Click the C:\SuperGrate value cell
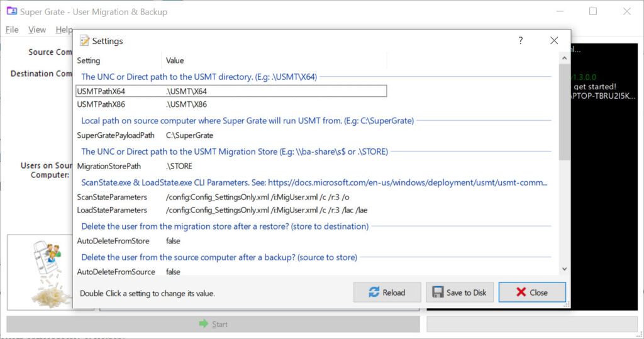This screenshot has width=644, height=339. 189,135
